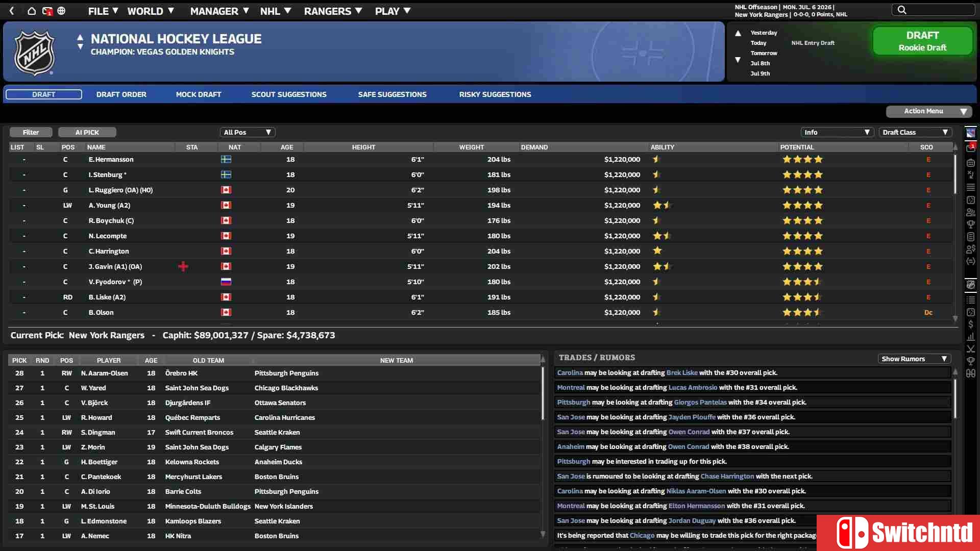Open the Draft Class dropdown
This screenshot has height=551, width=980.
915,132
